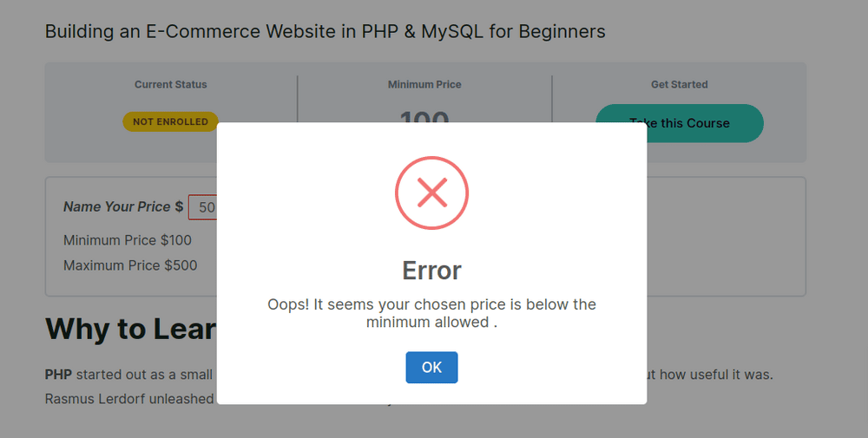This screenshot has width=868, height=438.
Task: Focus the Name Your Price input field
Action: [x=203, y=207]
